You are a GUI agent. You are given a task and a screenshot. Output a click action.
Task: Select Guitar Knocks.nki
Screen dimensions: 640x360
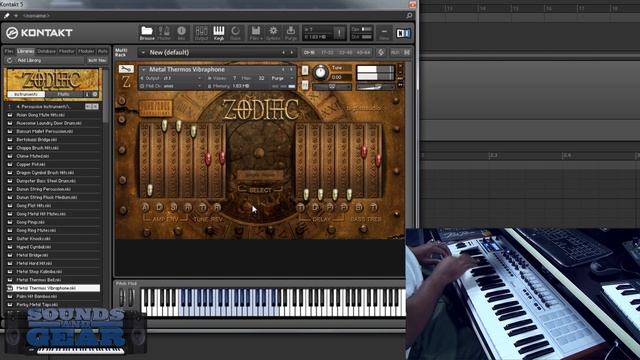click(53, 238)
